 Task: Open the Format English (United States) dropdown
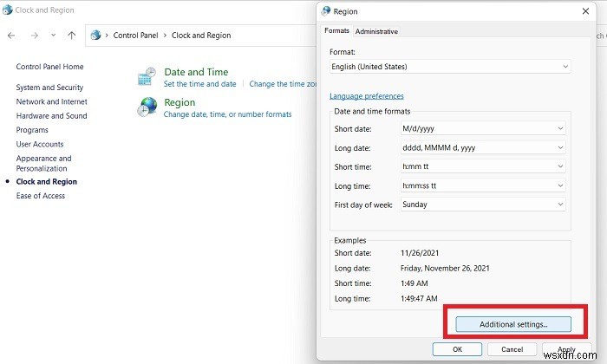[450, 67]
